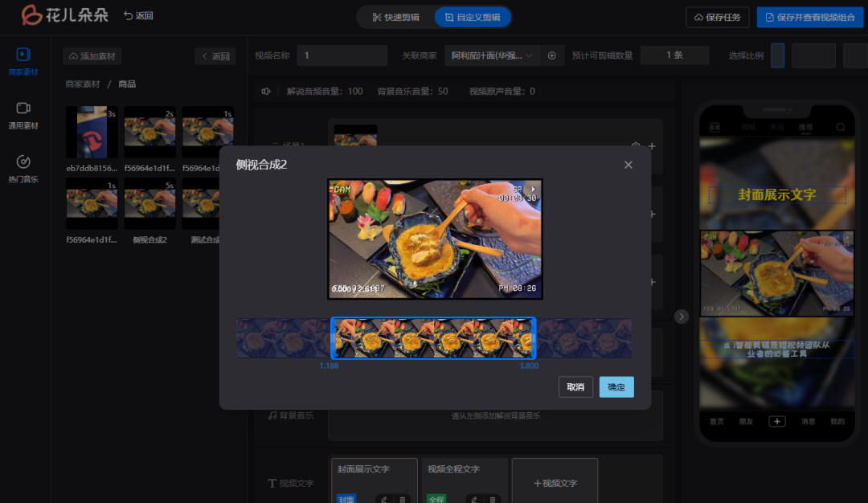This screenshot has height=503, width=868.
Task: Click the 解说音频音量: 100 text
Action: [x=325, y=92]
